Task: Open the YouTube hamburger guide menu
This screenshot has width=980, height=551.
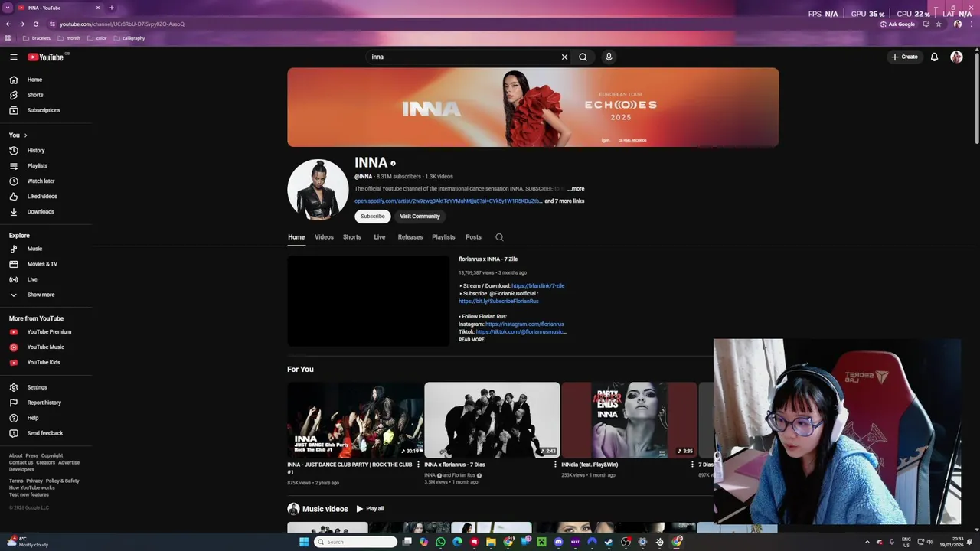Action: 13,57
